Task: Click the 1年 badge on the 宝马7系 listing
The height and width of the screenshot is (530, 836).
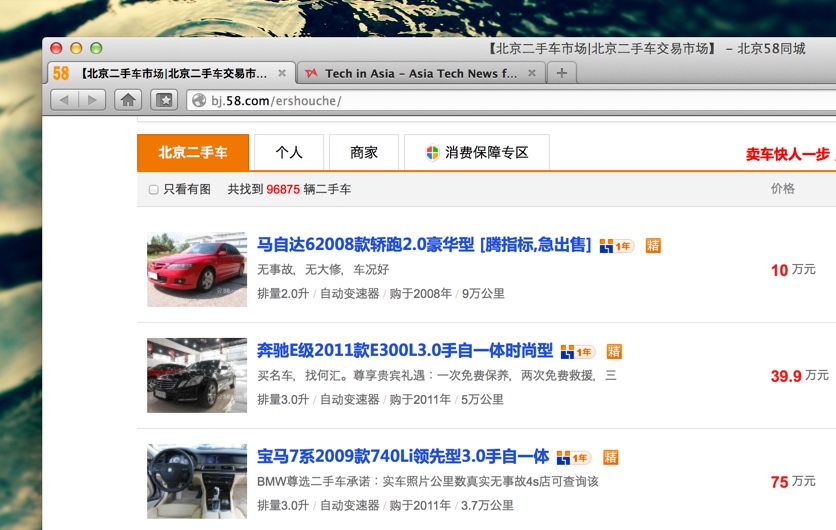Action: (574, 457)
